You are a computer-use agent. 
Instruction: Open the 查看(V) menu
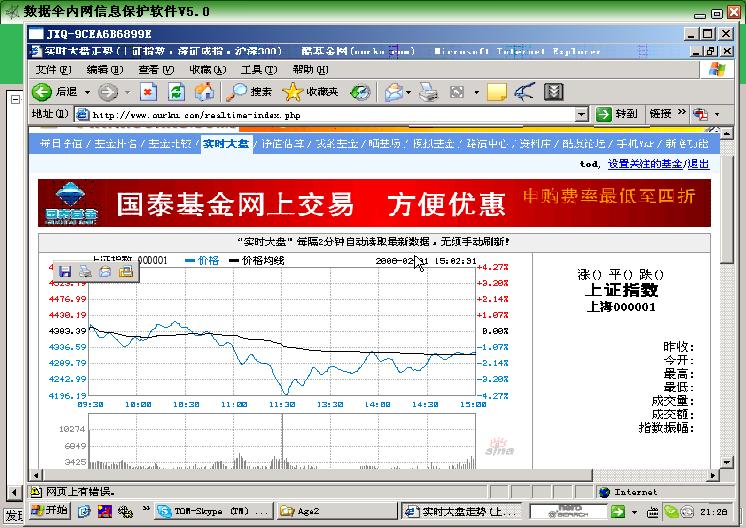pyautogui.click(x=156, y=70)
